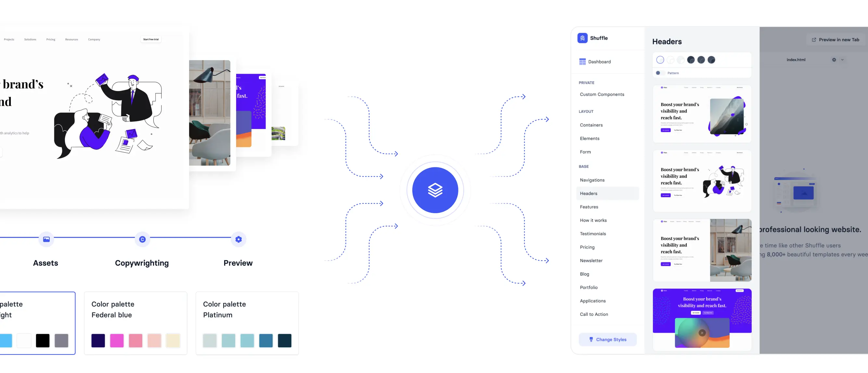Select the Dashboard grid icon
This screenshot has width=868, height=373.
[x=582, y=62]
